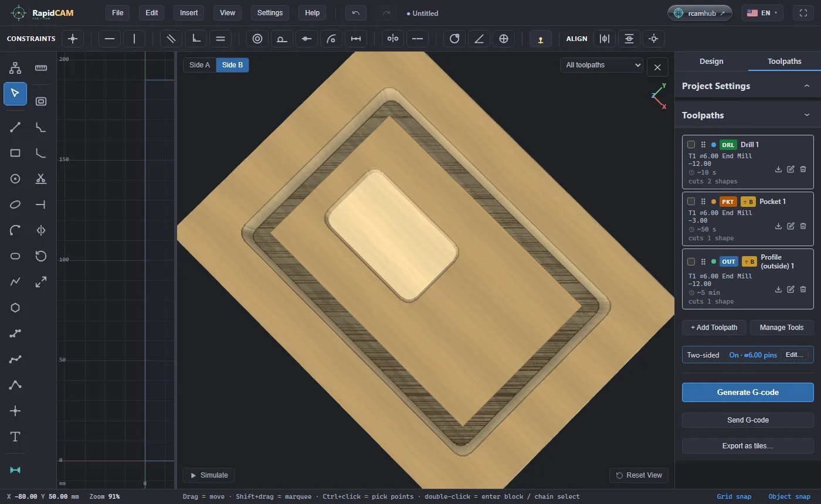Check the Profile (outside) 1 checkbox

coord(691,261)
